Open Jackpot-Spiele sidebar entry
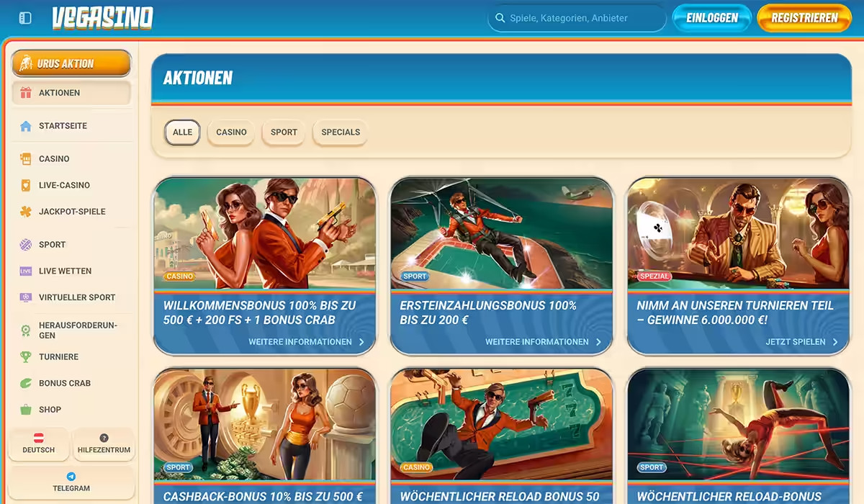864x504 pixels. (71, 212)
